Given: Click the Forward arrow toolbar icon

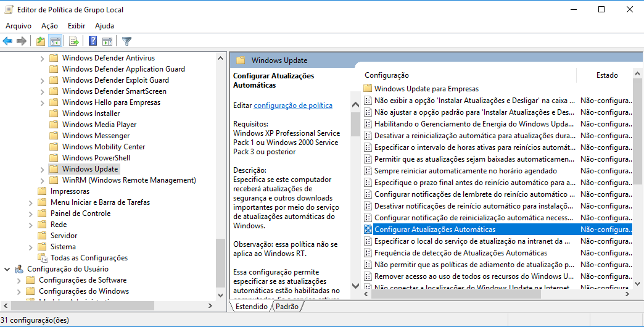Looking at the screenshot, I should (x=22, y=41).
